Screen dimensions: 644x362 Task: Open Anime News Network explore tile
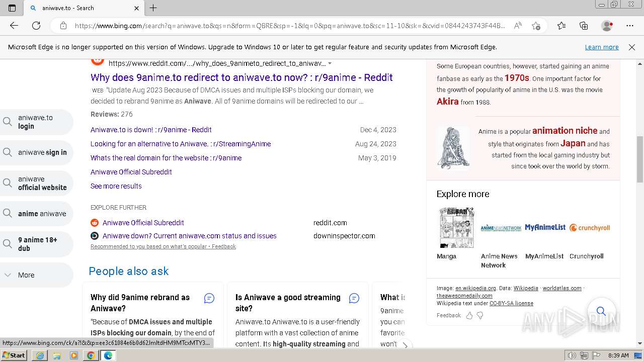(x=501, y=228)
